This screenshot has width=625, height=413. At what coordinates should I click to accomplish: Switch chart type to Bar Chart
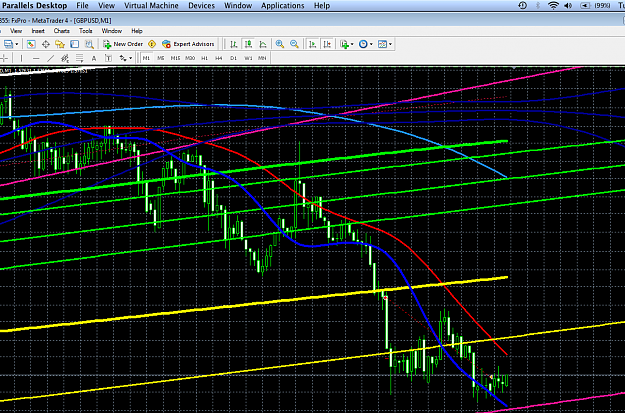(234, 44)
